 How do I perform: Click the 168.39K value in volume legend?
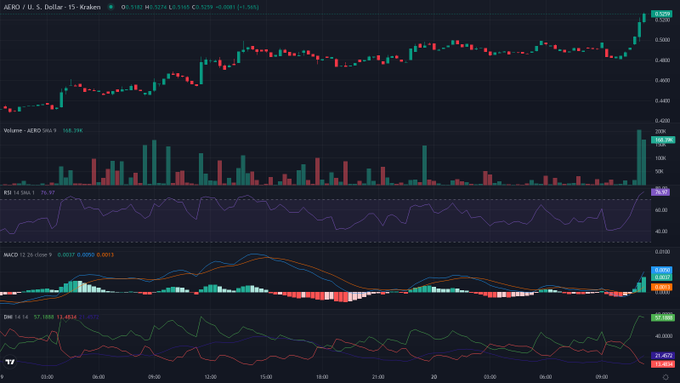[72, 131]
